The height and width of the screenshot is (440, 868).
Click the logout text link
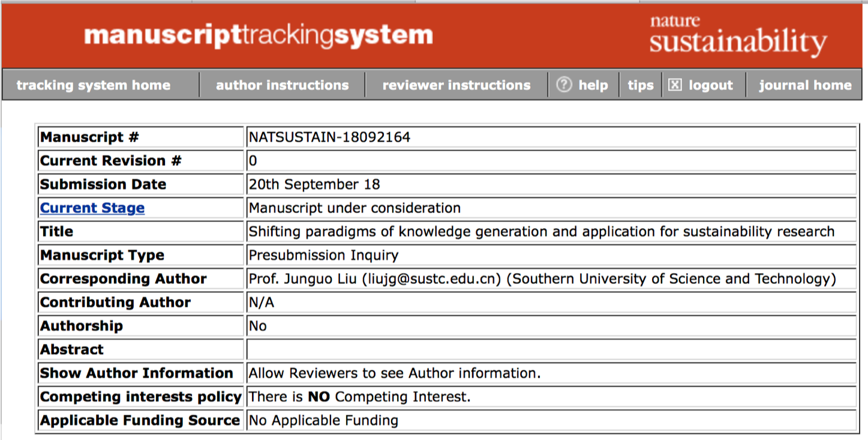point(711,85)
